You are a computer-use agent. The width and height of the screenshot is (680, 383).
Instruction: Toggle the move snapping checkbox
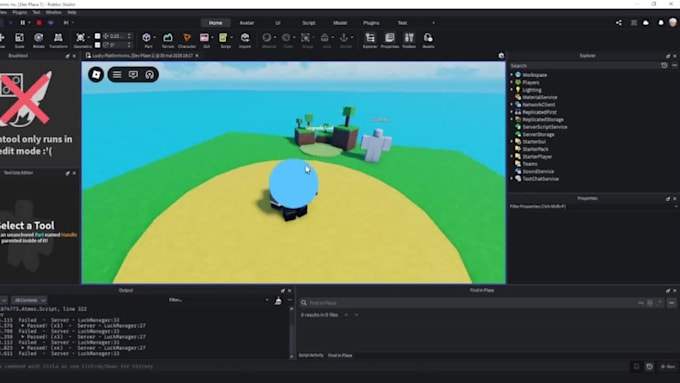98,36
